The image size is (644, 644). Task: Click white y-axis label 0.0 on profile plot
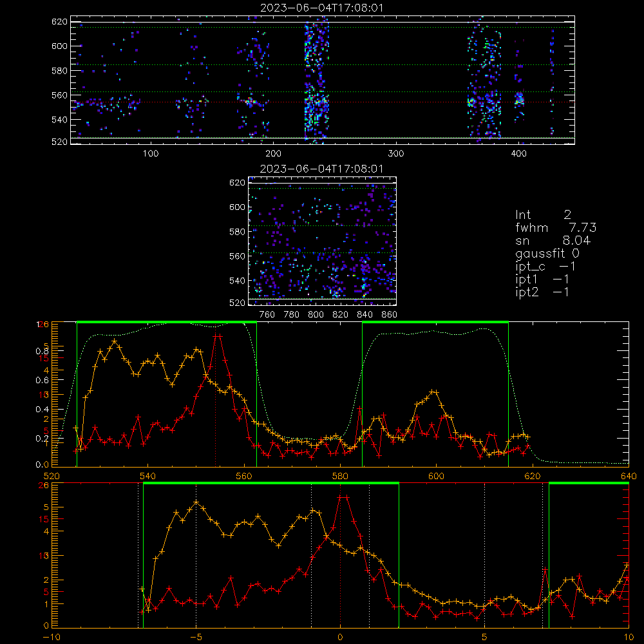click(43, 465)
